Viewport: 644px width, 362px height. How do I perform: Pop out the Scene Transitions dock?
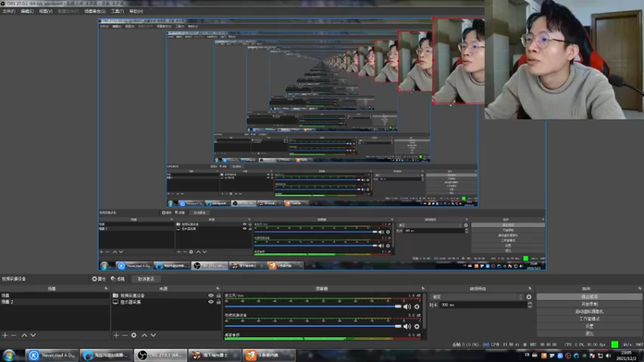point(530,289)
